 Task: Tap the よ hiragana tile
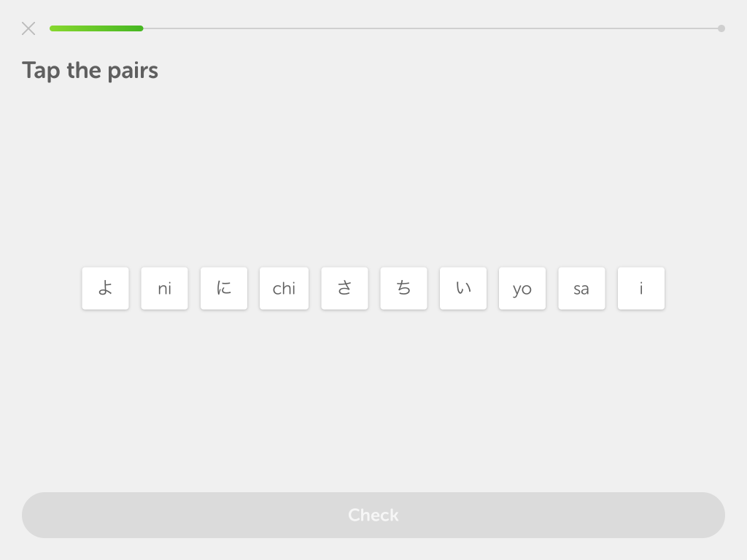pos(105,288)
